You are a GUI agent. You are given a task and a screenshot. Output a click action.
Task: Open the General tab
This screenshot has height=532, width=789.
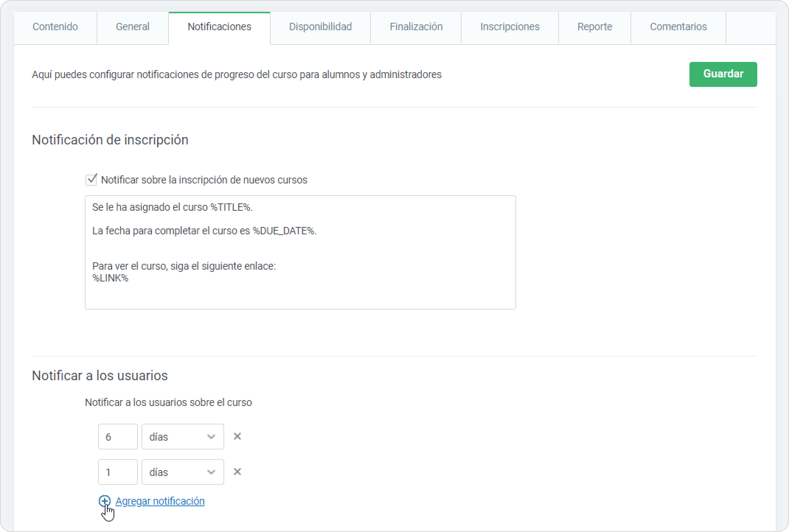pos(132,27)
